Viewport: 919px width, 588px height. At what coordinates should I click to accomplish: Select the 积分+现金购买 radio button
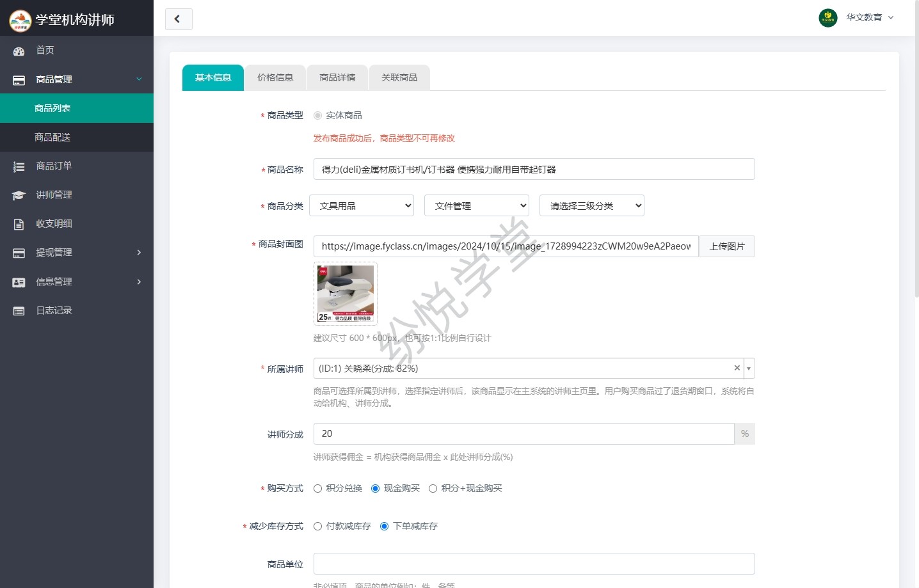[433, 489]
